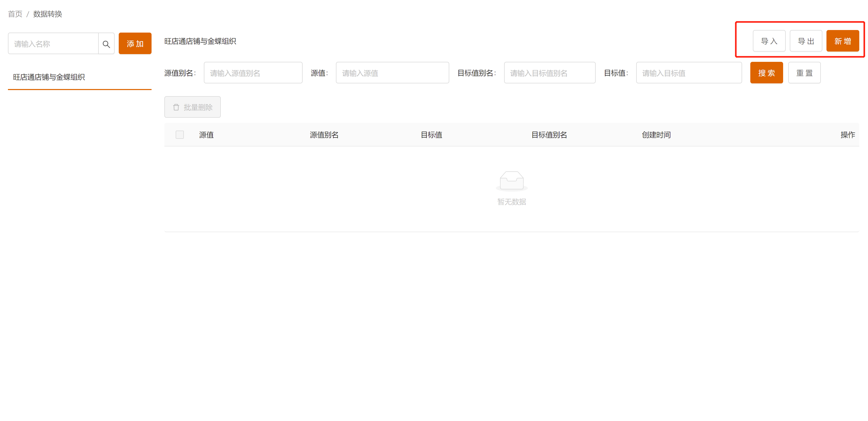Click the 源值 table column header
868x421 pixels.
(x=206, y=135)
